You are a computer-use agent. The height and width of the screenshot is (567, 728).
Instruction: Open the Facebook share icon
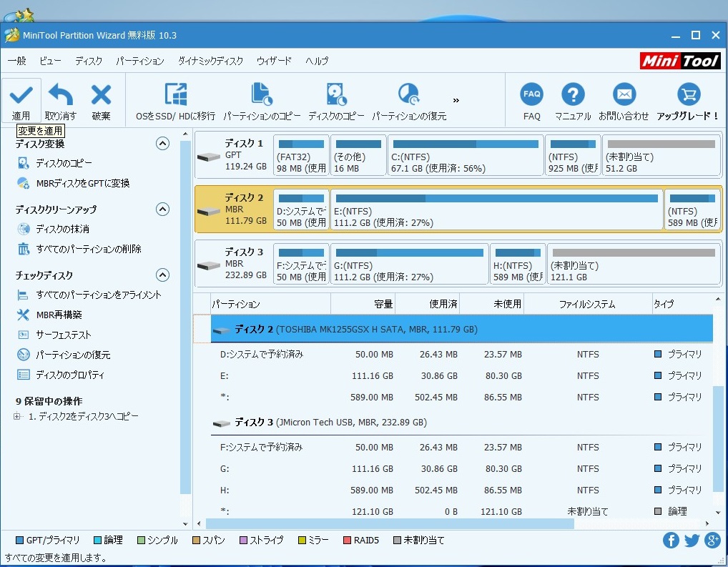pyautogui.click(x=671, y=541)
